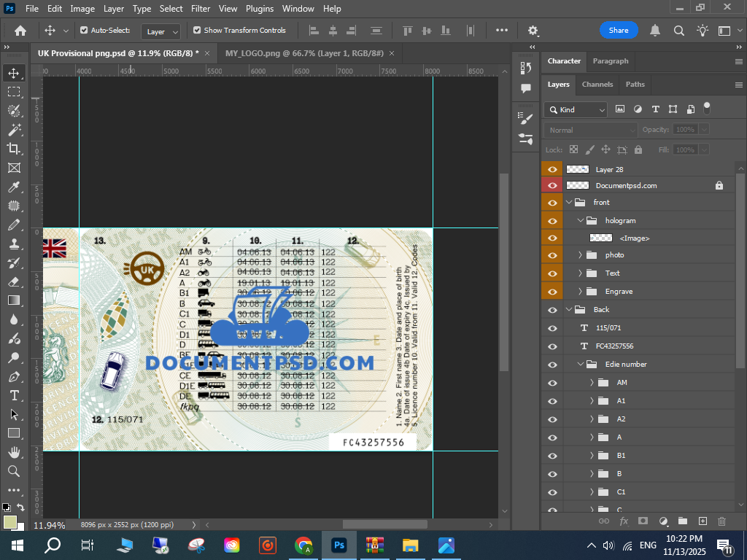
Task: Click the delete layer trash icon
Action: point(721,521)
